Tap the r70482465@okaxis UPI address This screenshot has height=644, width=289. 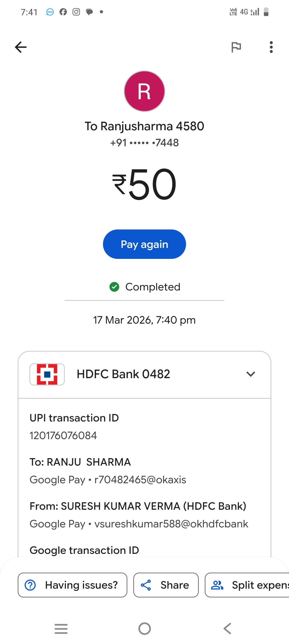140,480
